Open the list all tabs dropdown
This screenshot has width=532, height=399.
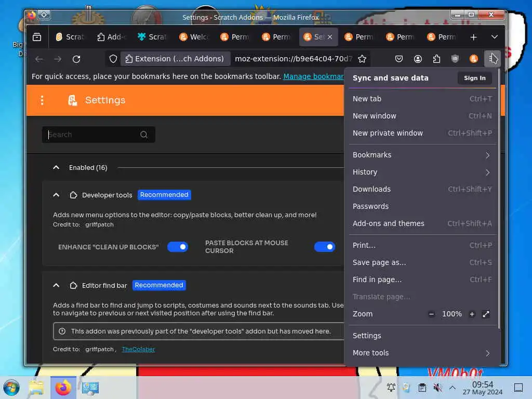click(x=495, y=37)
